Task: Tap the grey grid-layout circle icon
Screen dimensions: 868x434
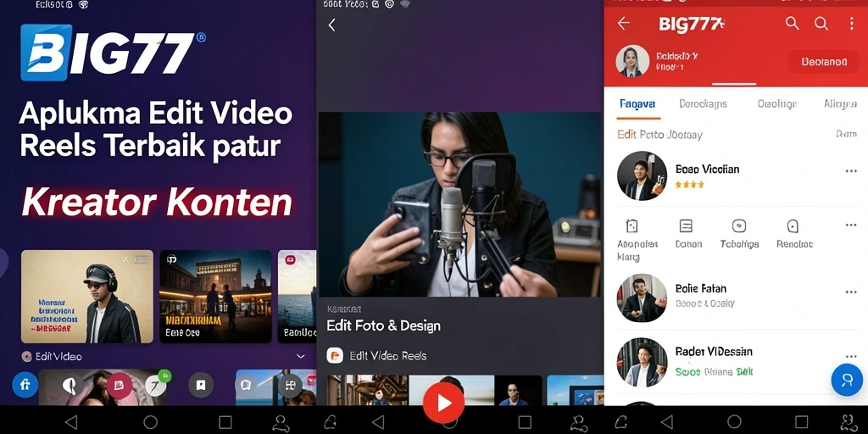Action: point(290,386)
